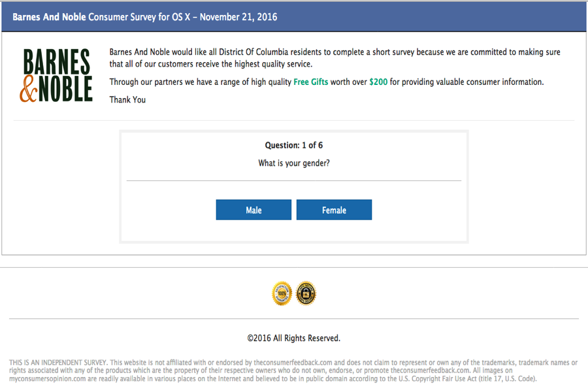Click the secure padlock seal badge
Viewport: 588px width, 392px height.
coord(306,293)
